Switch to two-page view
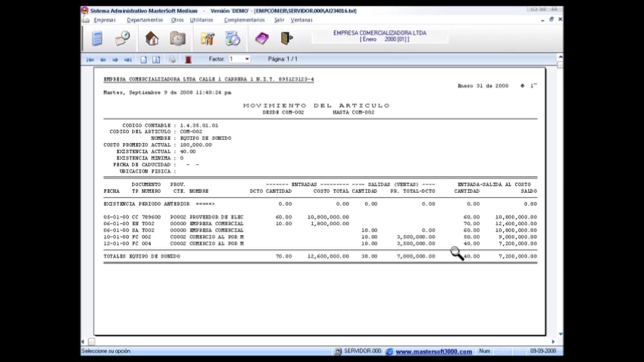 pos(156,59)
